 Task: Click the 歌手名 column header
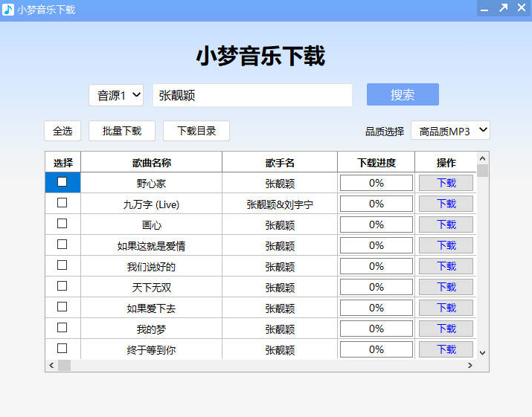(280, 163)
